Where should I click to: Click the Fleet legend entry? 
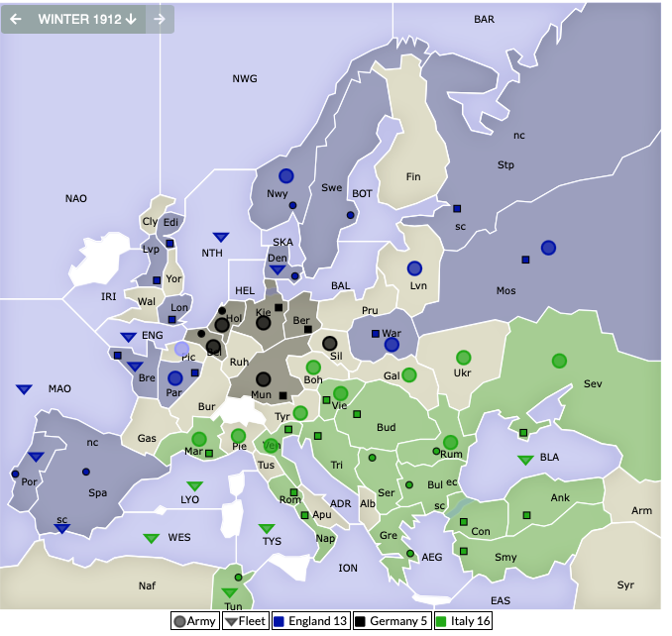246,621
